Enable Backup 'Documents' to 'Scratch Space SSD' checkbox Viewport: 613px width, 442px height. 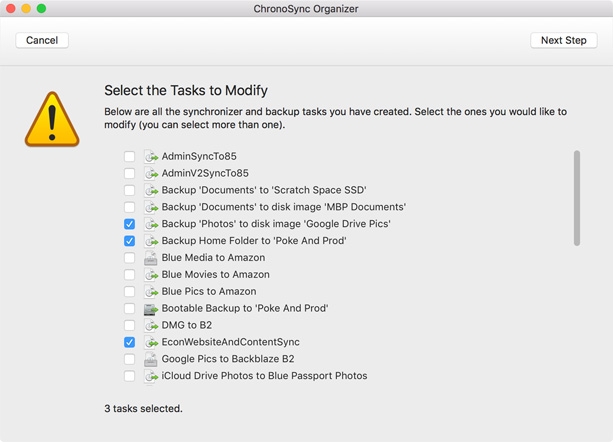tap(129, 190)
